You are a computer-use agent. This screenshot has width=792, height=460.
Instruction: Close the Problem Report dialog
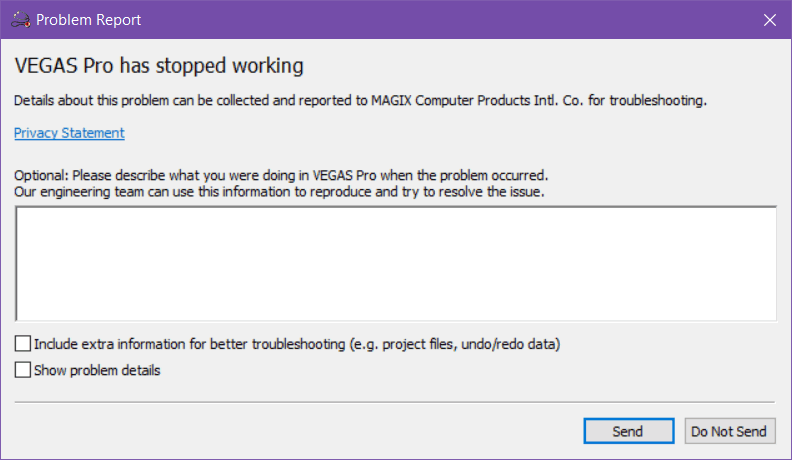[x=769, y=19]
